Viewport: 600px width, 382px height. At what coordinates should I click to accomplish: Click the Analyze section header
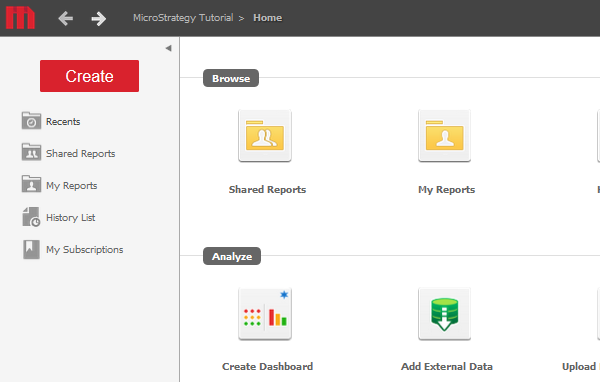coord(232,256)
